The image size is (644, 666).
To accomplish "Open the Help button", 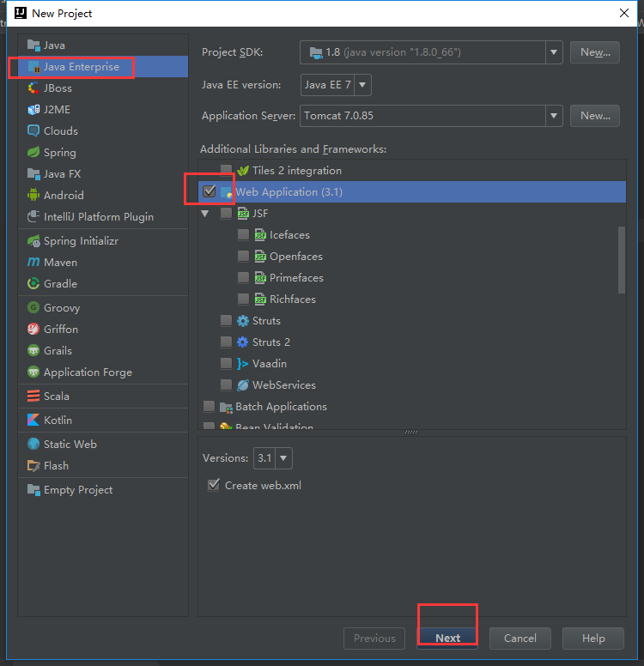I will click(x=593, y=638).
